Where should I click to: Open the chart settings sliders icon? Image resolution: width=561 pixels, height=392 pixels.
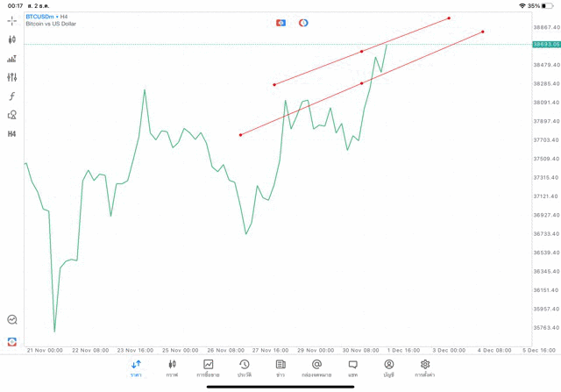12,77
